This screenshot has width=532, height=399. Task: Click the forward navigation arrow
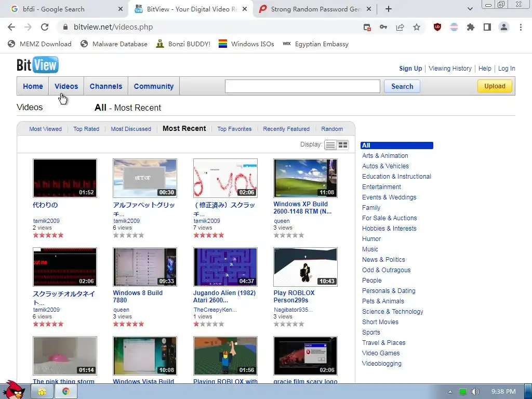28,27
